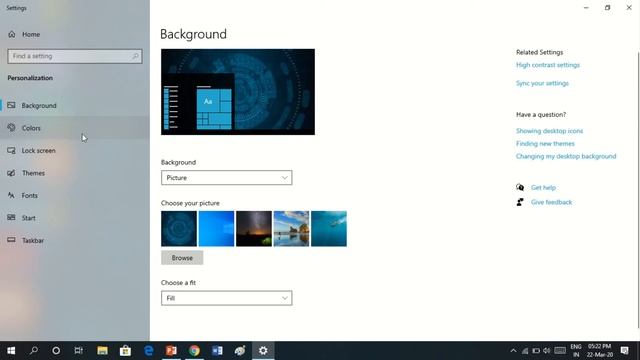
Task: Click the ENG IN language indicator
Action: point(576,351)
